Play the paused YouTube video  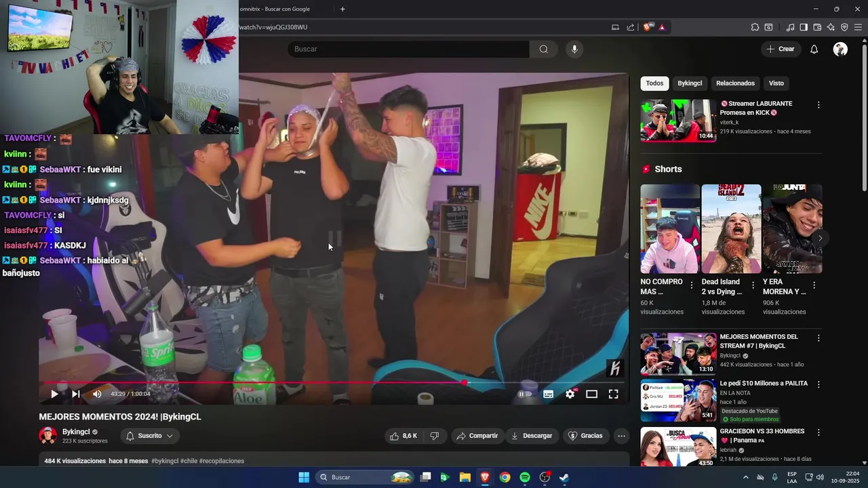(54, 394)
